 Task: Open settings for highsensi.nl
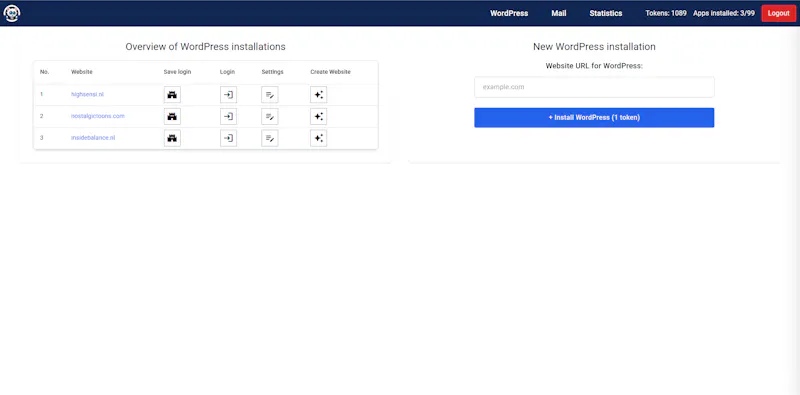point(270,95)
